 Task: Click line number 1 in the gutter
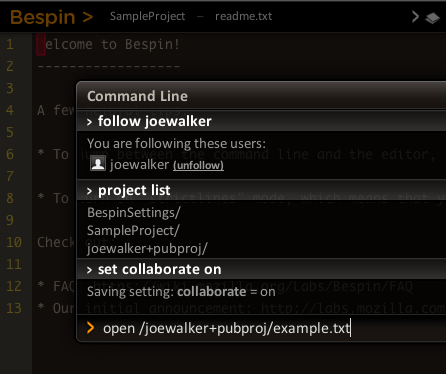pyautogui.click(x=10, y=45)
